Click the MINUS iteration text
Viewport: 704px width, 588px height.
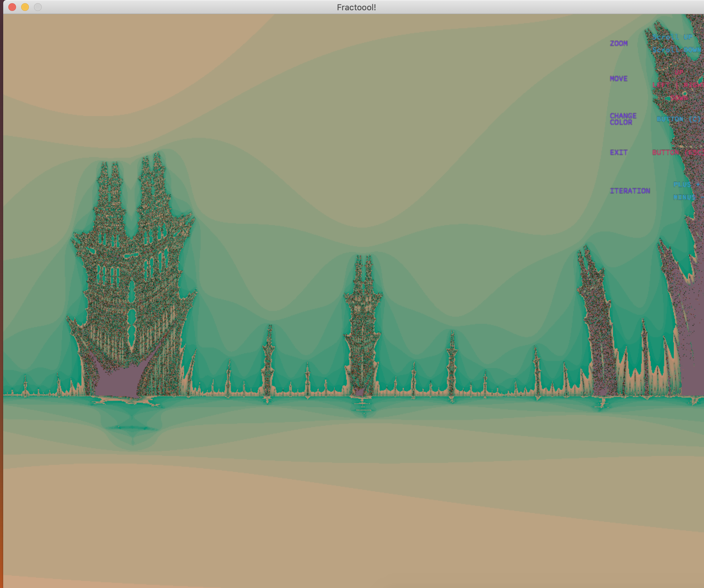point(684,197)
